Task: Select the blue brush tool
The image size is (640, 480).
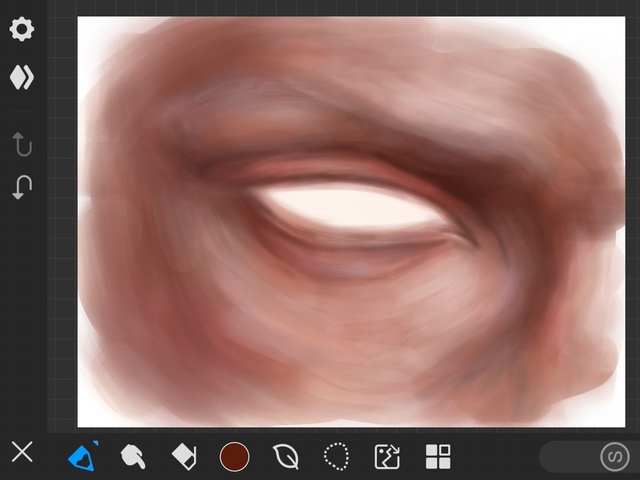Action: (80, 457)
